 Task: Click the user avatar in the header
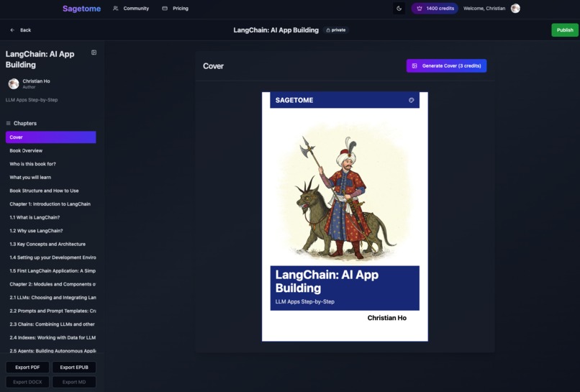(515, 9)
